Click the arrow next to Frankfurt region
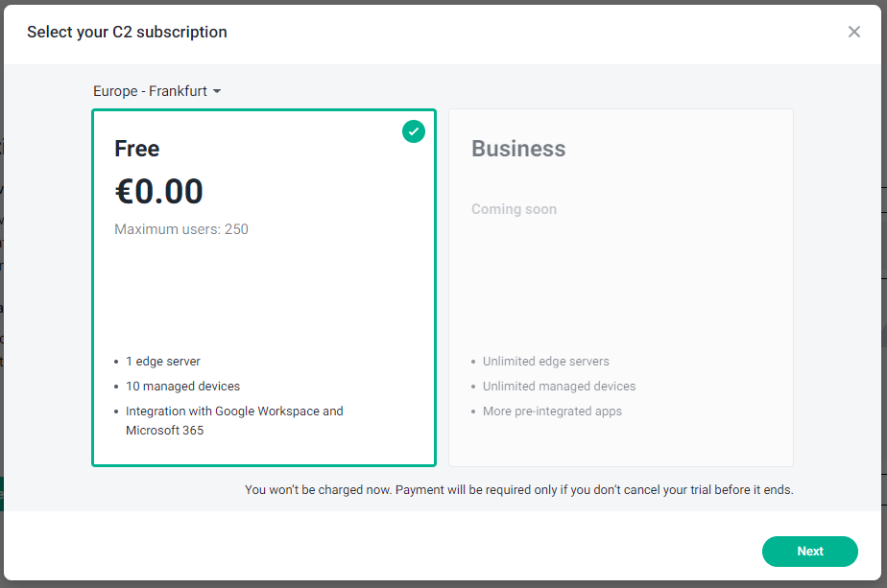The height and width of the screenshot is (588, 887). tap(217, 91)
